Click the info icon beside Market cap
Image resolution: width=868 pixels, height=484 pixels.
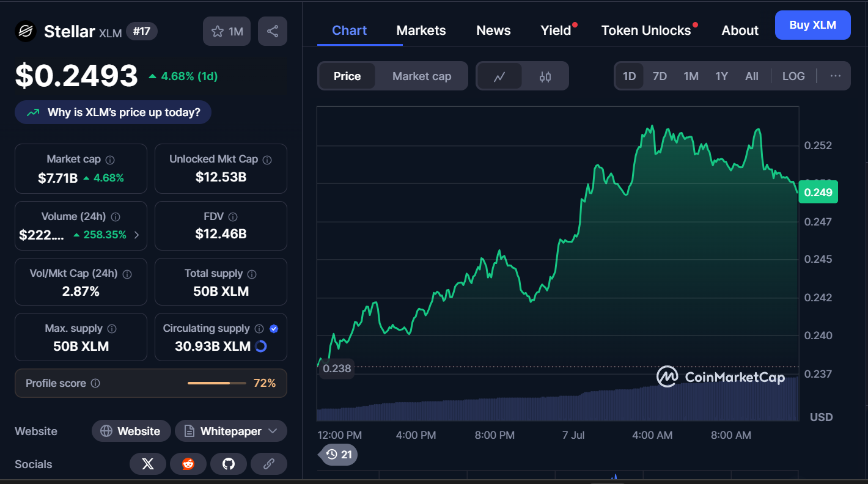(x=110, y=159)
